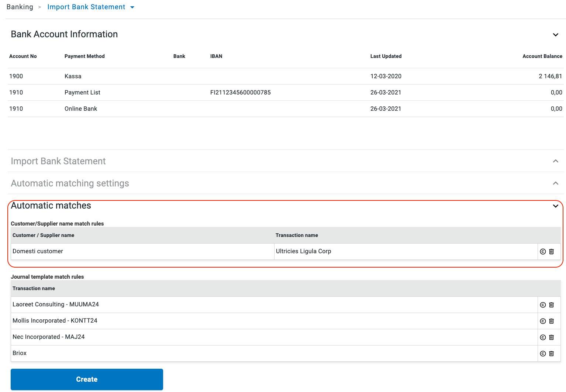
Task: Select the Kassa account row
Action: 73,76
